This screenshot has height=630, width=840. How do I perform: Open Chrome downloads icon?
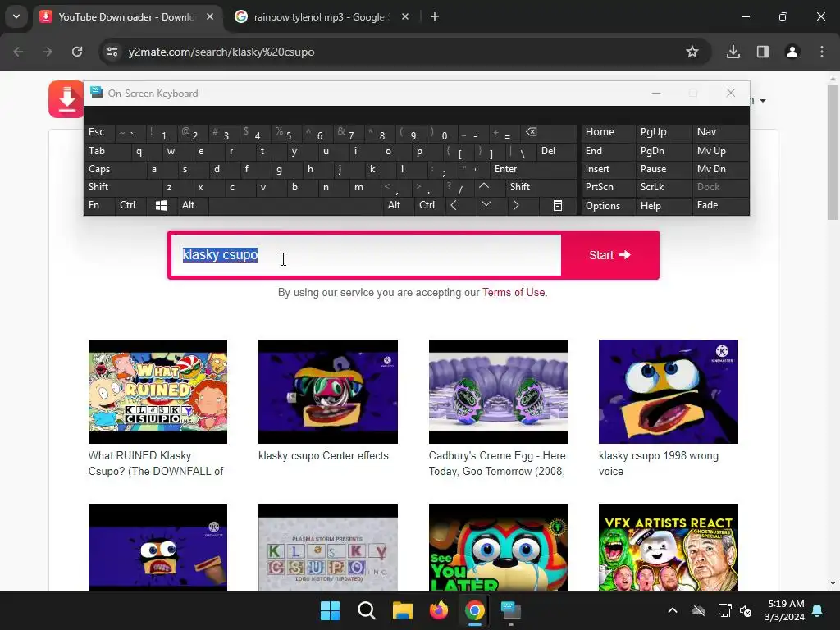733,52
